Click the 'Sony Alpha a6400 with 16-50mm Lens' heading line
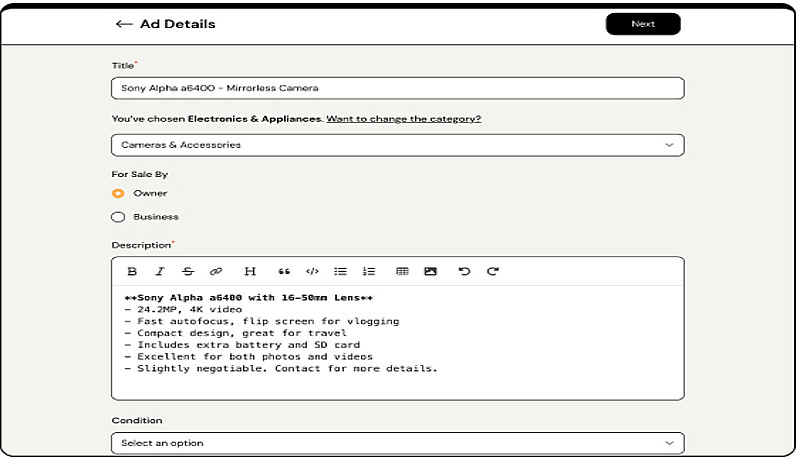This screenshot has height=460, width=800. pos(248,298)
